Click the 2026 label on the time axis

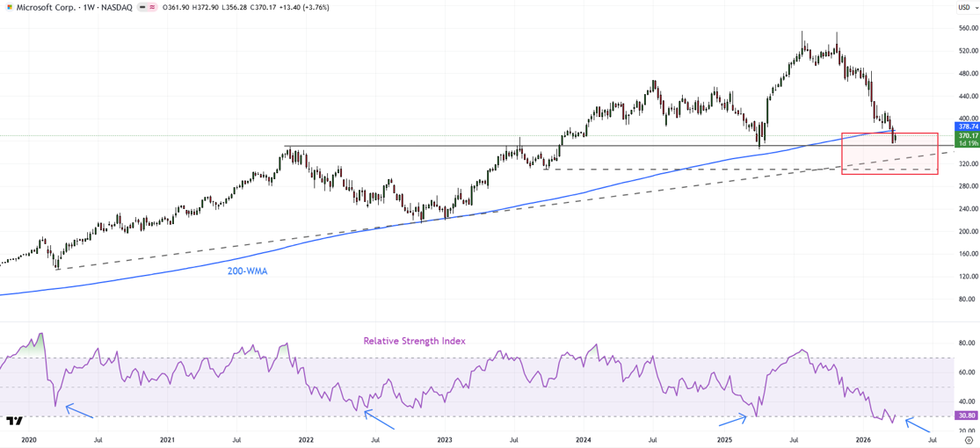[x=863, y=440]
